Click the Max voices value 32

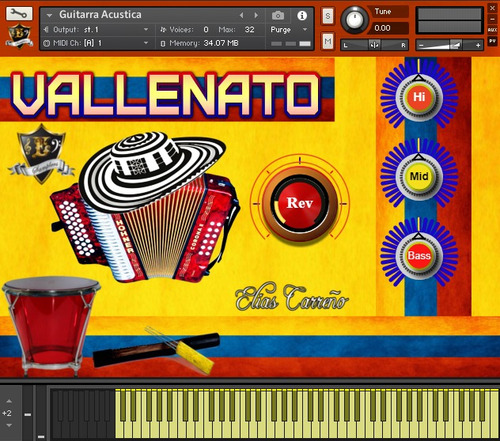249,30
